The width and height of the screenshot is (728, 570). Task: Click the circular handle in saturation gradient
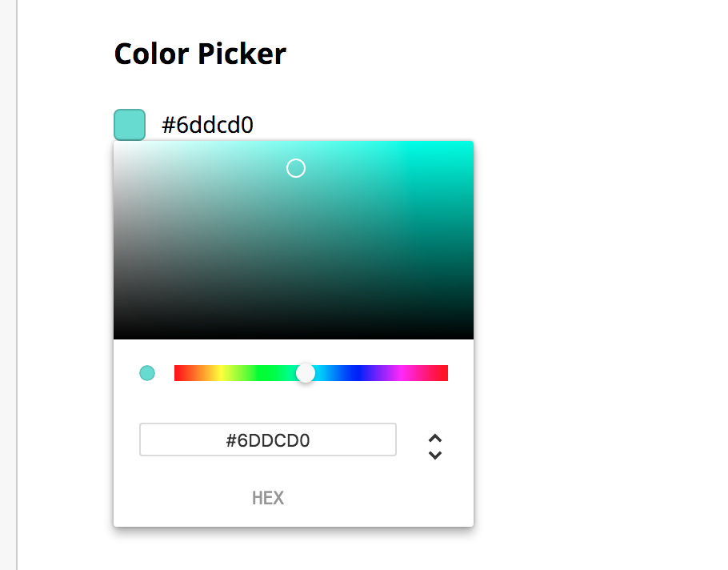point(296,168)
